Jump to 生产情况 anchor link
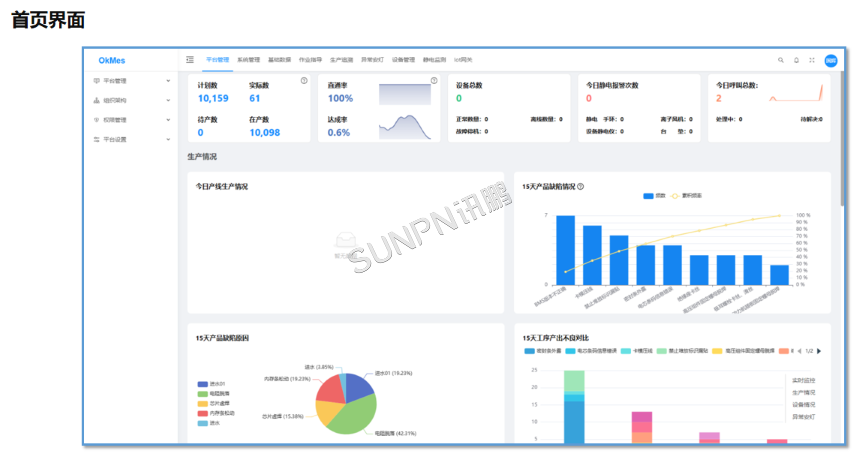The width and height of the screenshot is (860, 454). tap(804, 393)
